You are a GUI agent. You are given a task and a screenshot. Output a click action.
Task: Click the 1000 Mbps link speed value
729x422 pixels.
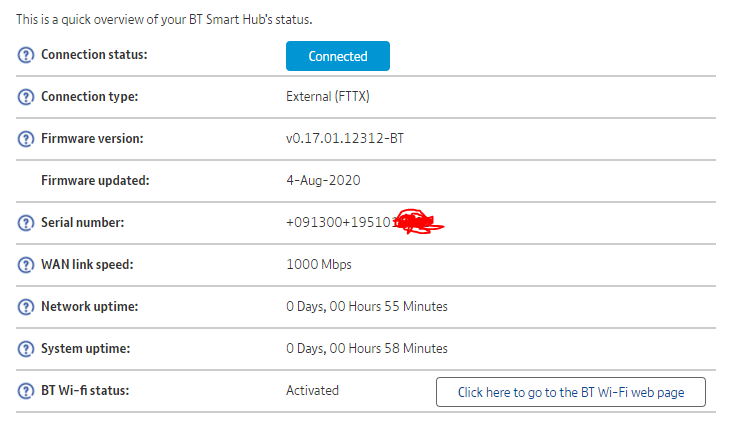coord(319,264)
